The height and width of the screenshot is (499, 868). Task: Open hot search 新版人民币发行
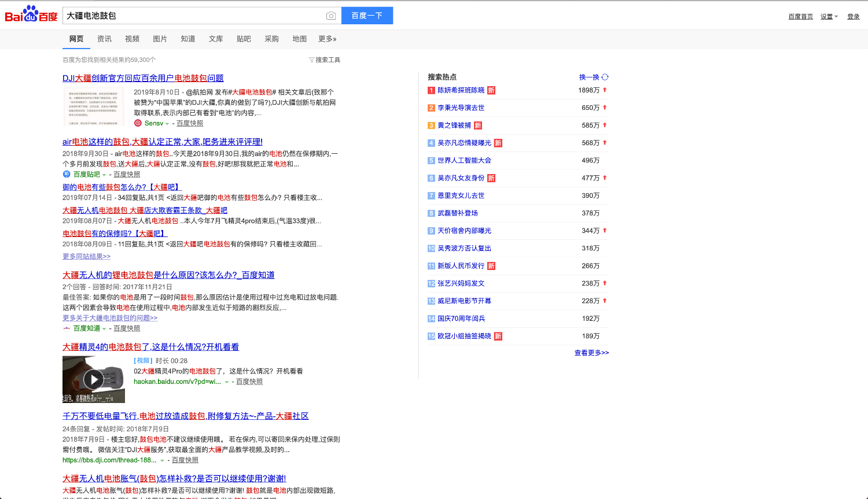(x=461, y=266)
